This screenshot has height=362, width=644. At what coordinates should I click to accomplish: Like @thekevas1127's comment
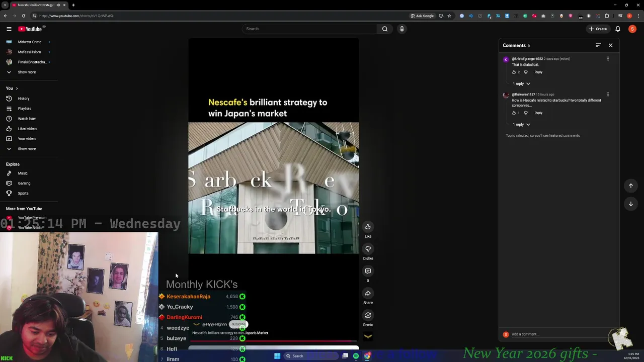514,113
